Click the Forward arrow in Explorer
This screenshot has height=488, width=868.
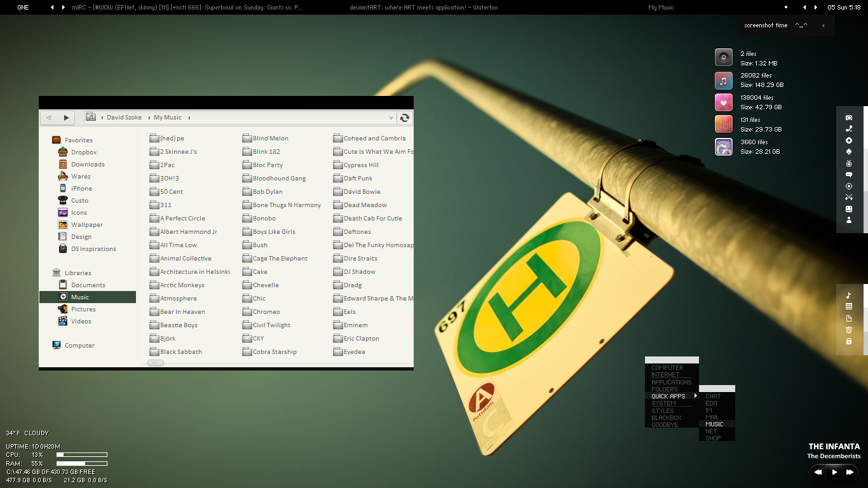(x=66, y=118)
